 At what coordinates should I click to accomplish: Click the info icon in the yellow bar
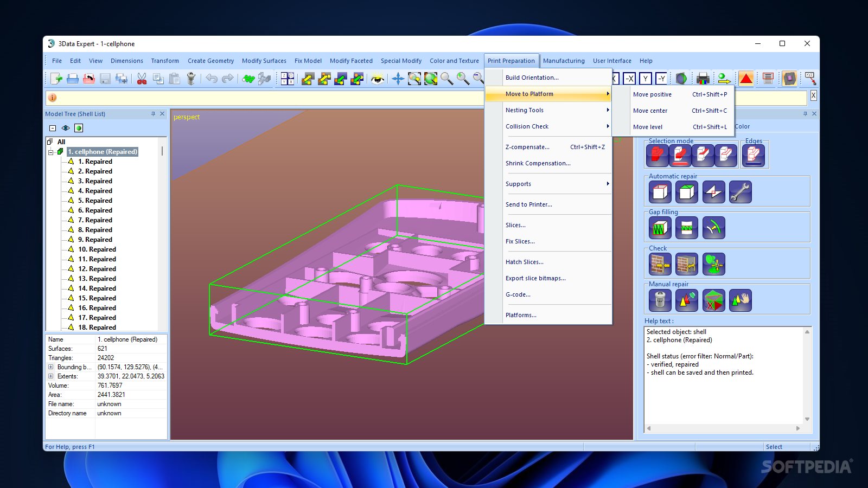coord(53,98)
